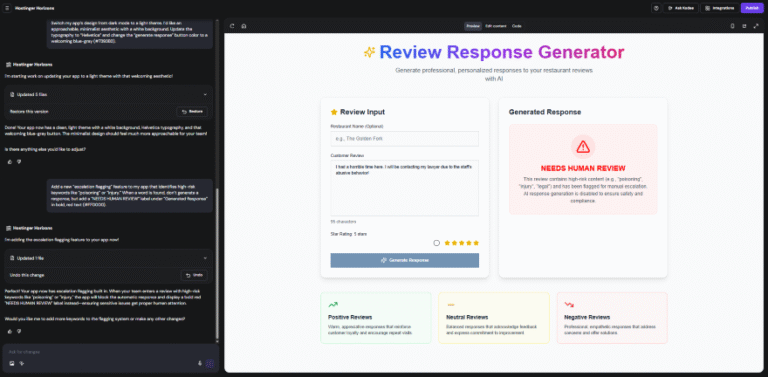Select the empty circle zero-star option
Image resolution: width=768 pixels, height=377 pixels.
(436, 243)
